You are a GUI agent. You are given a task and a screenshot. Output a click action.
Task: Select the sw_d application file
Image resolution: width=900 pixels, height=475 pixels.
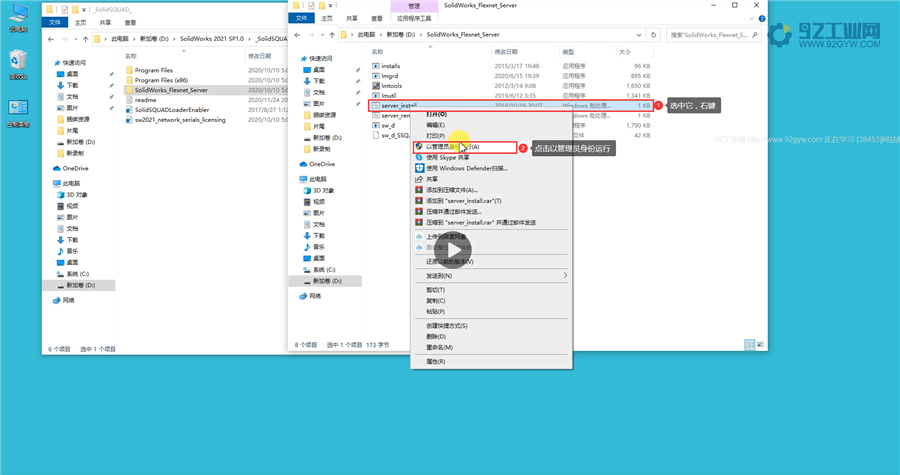point(387,126)
